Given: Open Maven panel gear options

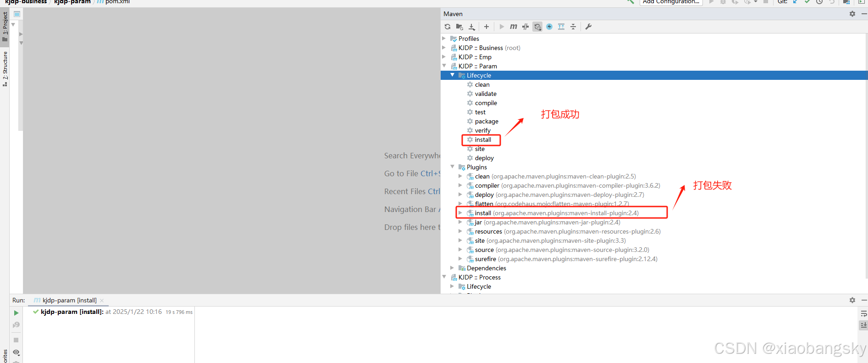Looking at the screenshot, I should (852, 14).
